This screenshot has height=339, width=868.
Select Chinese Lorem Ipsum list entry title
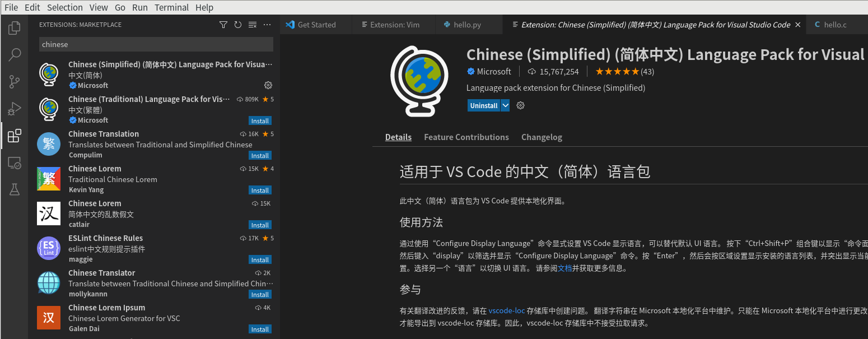pos(106,308)
